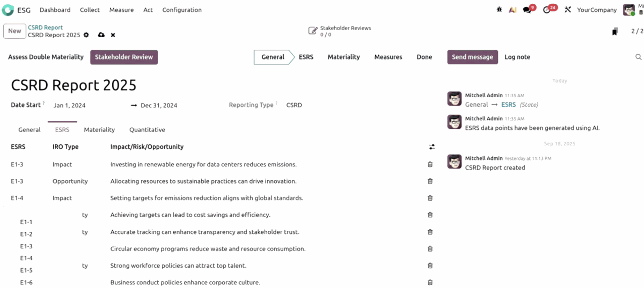The width and height of the screenshot is (644, 288).
Task: Open the Stakeholder Reviews pencil icon
Action: 313,31
